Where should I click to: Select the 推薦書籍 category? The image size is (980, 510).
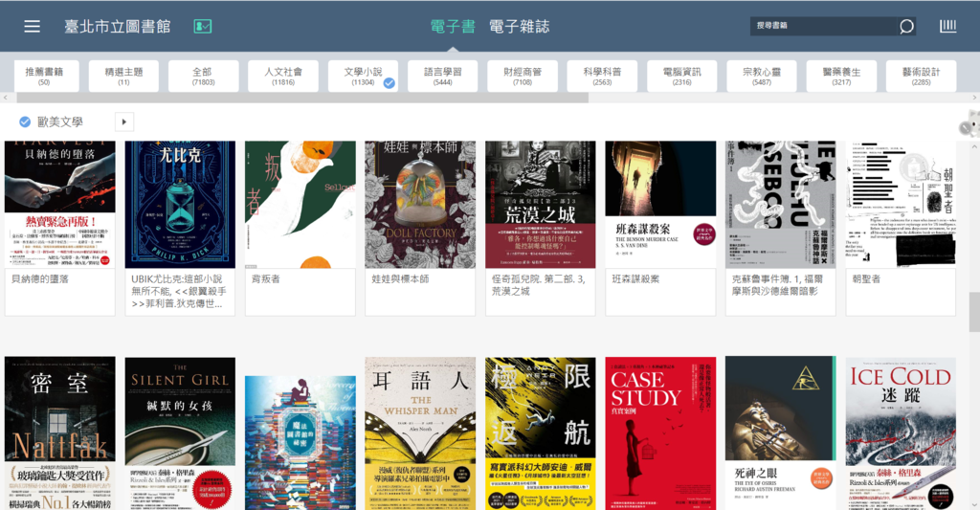tap(46, 77)
